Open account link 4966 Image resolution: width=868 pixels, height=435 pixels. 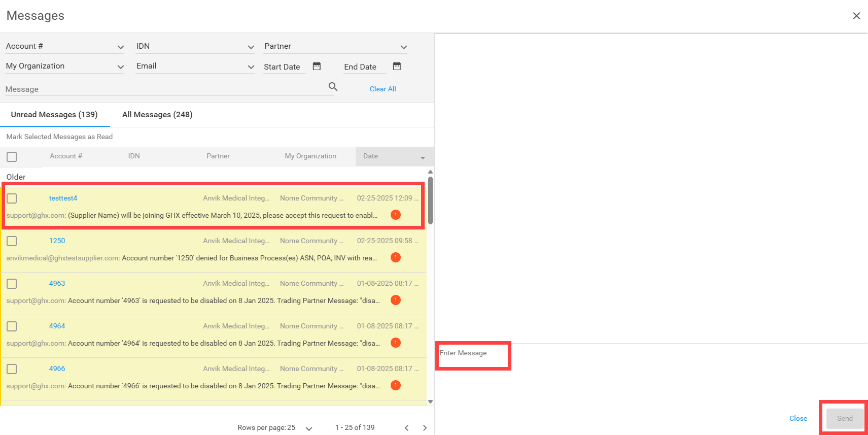click(57, 369)
